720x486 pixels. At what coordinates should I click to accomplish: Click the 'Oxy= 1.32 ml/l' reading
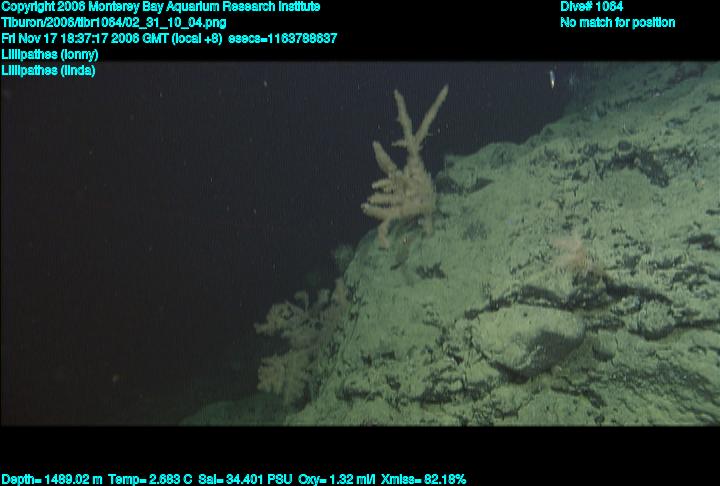337,480
